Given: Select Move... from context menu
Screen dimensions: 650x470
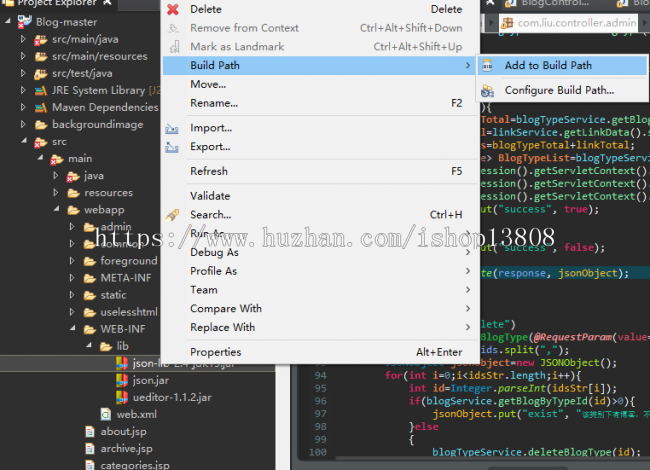Looking at the screenshot, I should coord(319,84).
